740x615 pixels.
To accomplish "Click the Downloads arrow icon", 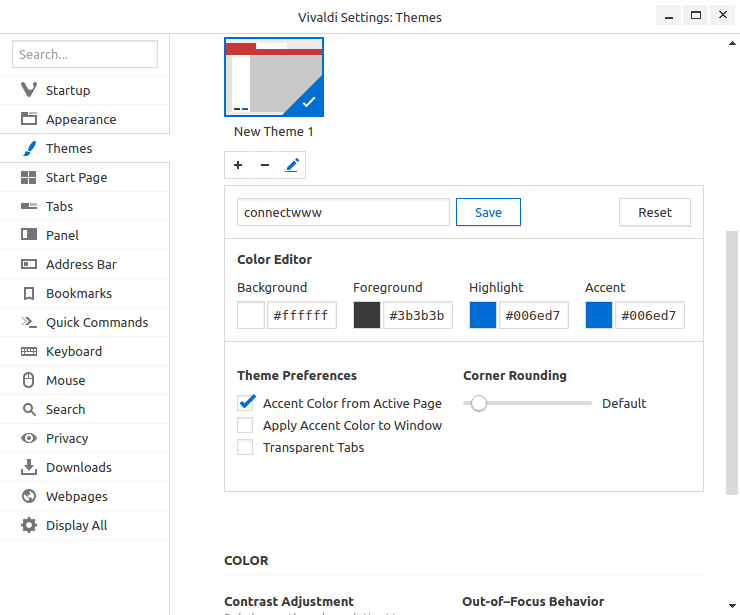I will [29, 467].
